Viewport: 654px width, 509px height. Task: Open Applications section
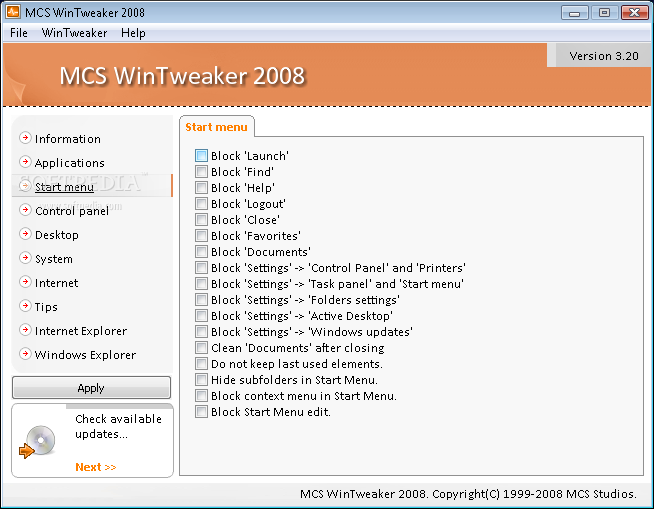coord(70,163)
